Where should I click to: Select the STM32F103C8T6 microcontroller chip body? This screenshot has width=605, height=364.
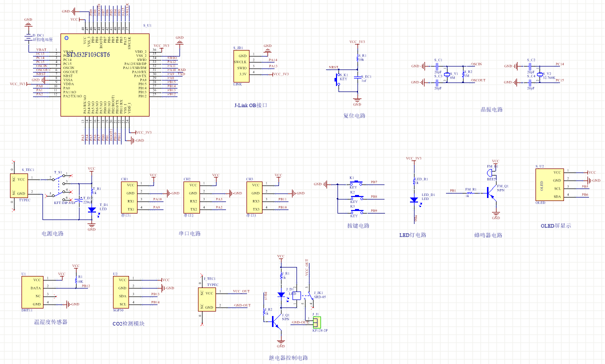pyautogui.click(x=104, y=74)
